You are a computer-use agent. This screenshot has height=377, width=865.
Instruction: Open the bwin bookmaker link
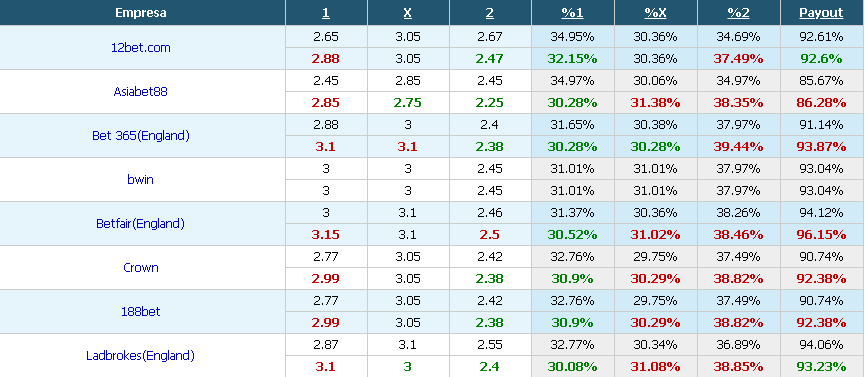pos(141,179)
